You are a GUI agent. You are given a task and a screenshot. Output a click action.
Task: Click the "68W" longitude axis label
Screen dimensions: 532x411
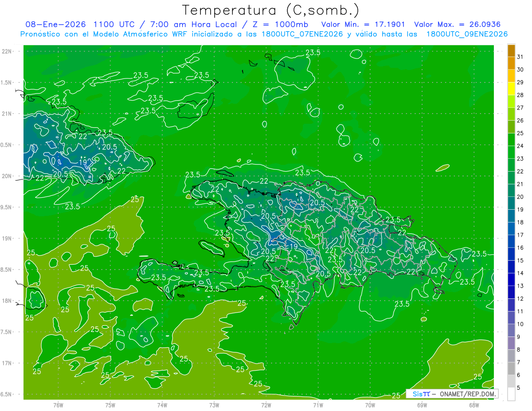click(474, 405)
